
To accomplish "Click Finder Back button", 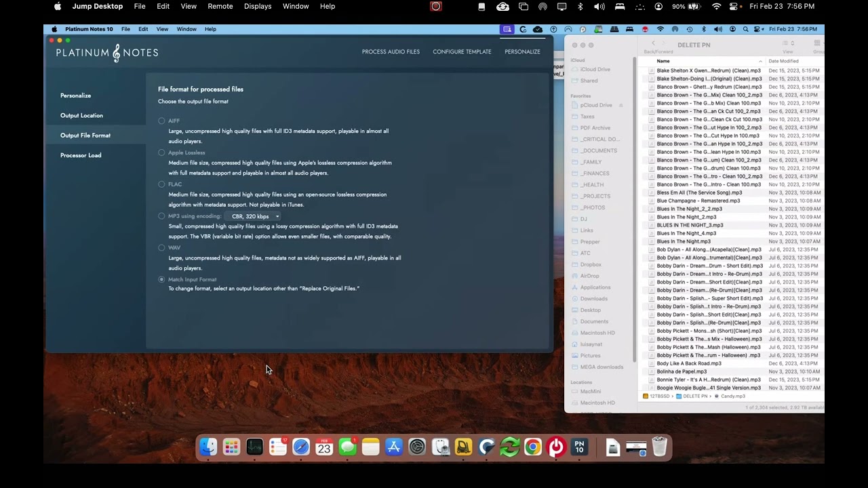I will point(653,43).
